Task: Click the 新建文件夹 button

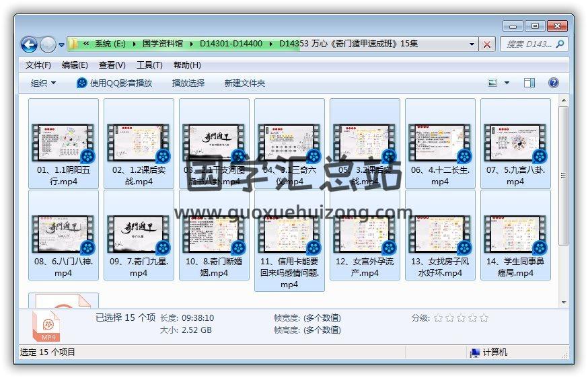Action: click(x=245, y=83)
